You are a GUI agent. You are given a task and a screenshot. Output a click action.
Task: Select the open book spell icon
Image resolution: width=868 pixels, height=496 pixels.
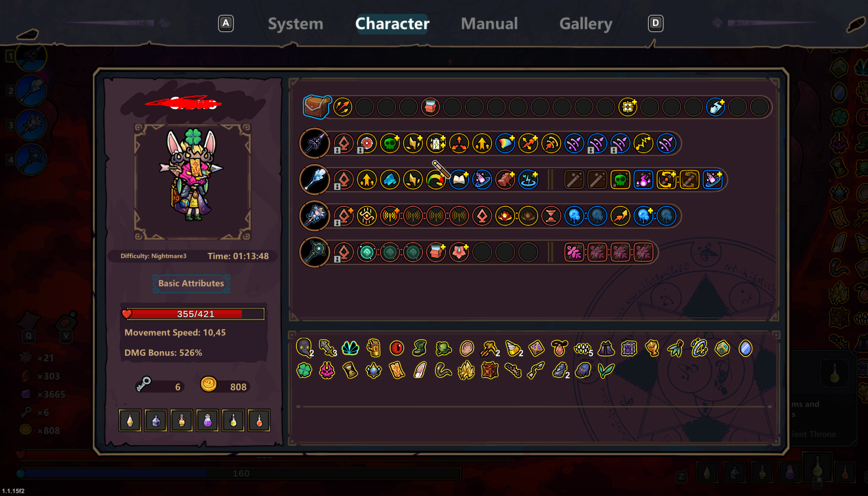coord(459,180)
